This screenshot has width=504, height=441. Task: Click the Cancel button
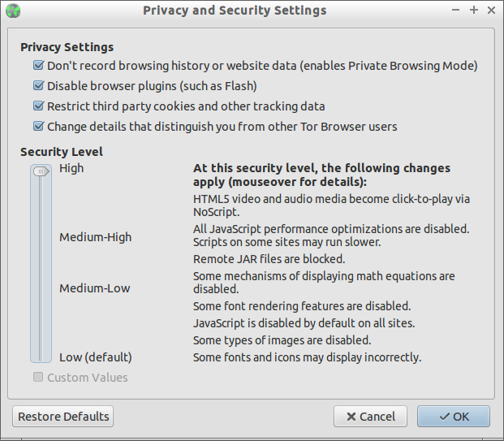coord(370,417)
